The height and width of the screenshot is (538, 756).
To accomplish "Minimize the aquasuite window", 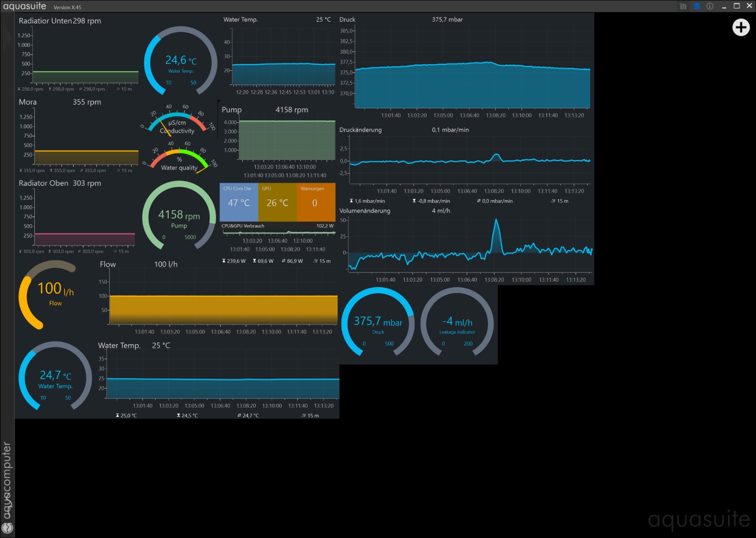I will click(x=724, y=6).
